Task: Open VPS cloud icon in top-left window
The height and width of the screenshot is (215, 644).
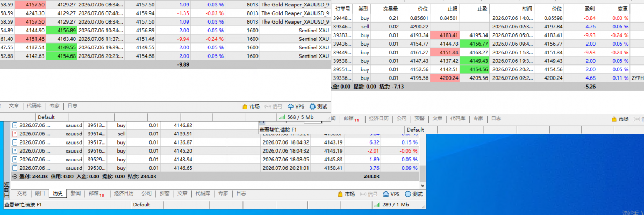Action: pyautogui.click(x=291, y=106)
